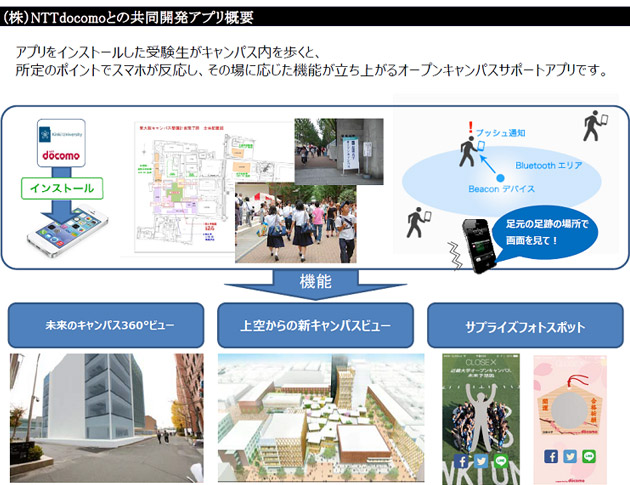Click the vibrating black smartphone image
The height and width of the screenshot is (485, 630).
(x=480, y=246)
